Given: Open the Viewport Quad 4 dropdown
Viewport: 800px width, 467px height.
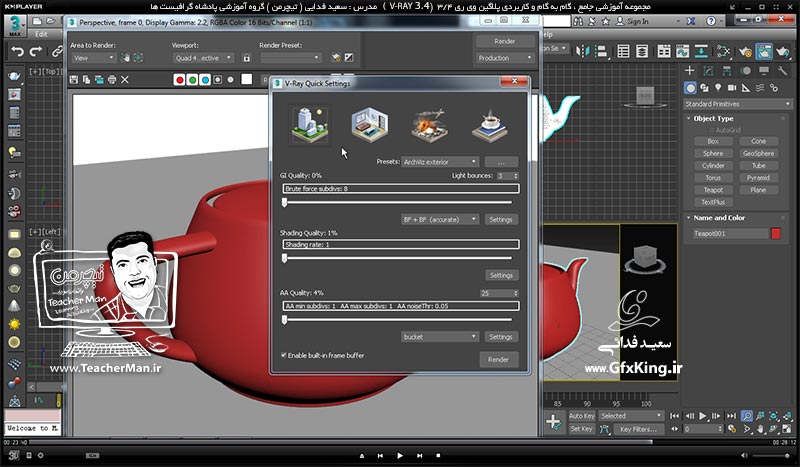Looking at the screenshot, I should pyautogui.click(x=203, y=58).
